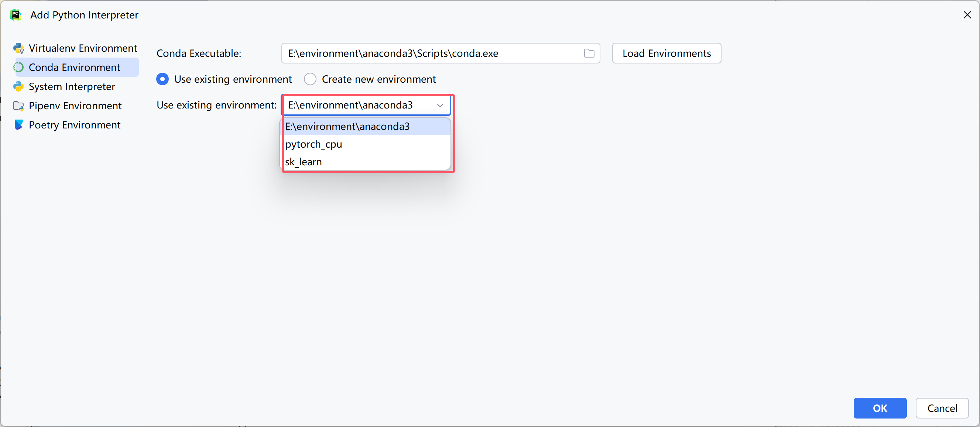The image size is (980, 427).
Task: Click the Cancel button
Action: (942, 408)
